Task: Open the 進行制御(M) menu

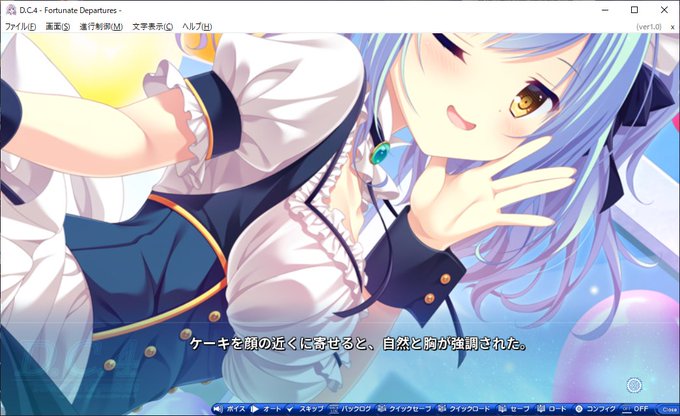Action: click(101, 26)
